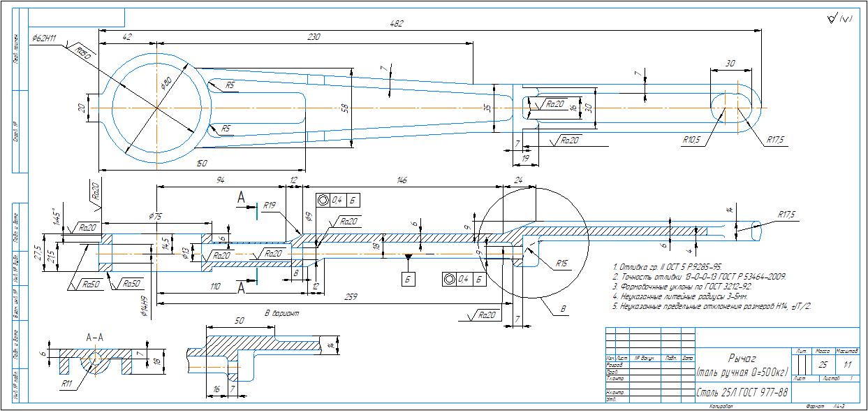This screenshot has width=868, height=411.
Task: Select the 'В вариант' view label
Action: point(281,315)
